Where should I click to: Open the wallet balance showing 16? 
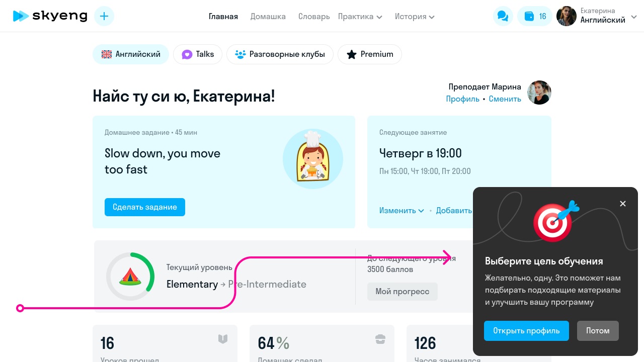point(535,16)
